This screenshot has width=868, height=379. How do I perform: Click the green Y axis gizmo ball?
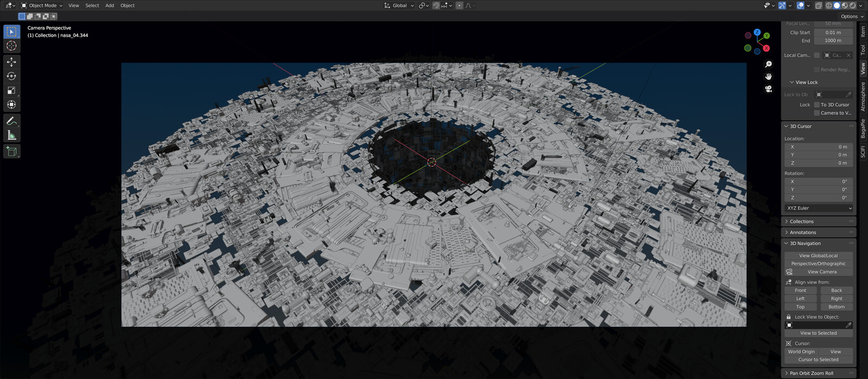[x=767, y=36]
